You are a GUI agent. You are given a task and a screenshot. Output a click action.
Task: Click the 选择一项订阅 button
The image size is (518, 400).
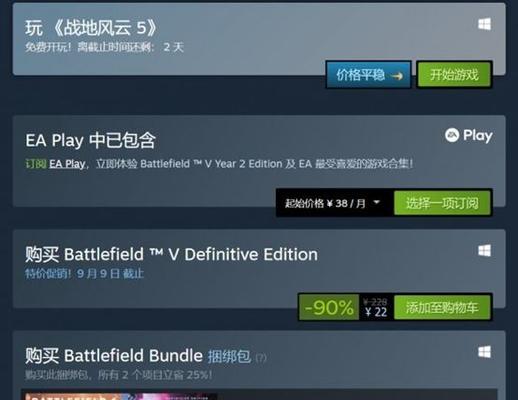tap(442, 203)
